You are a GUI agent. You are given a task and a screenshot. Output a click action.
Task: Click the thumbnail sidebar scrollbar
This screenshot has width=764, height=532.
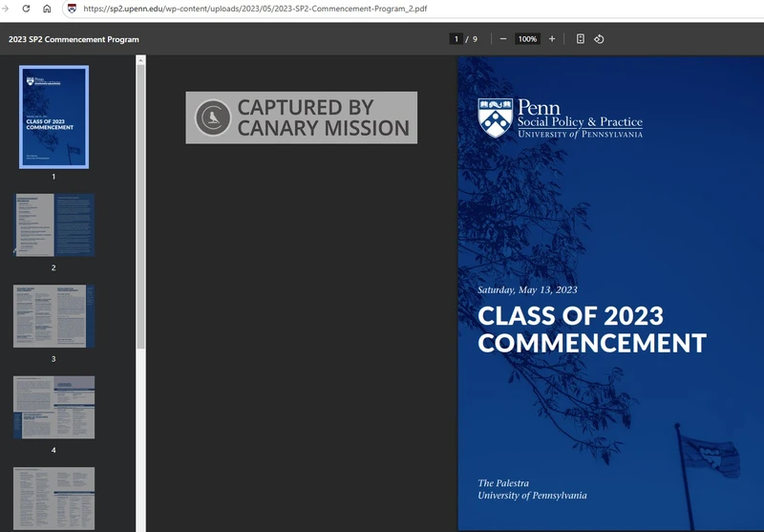point(141,201)
